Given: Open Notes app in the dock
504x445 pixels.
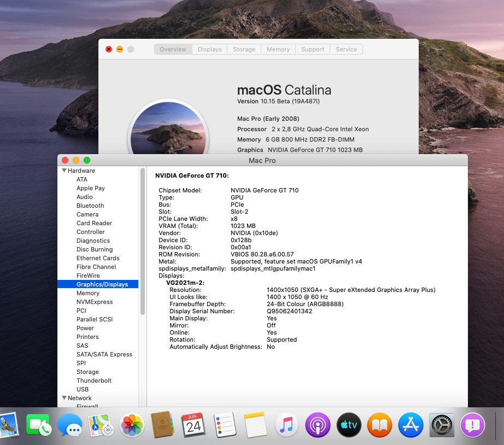Looking at the screenshot, I should (x=255, y=425).
